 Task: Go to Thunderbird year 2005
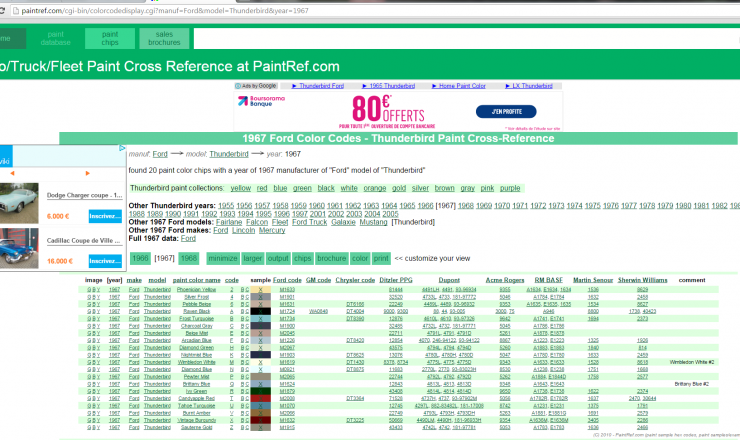pyautogui.click(x=390, y=214)
